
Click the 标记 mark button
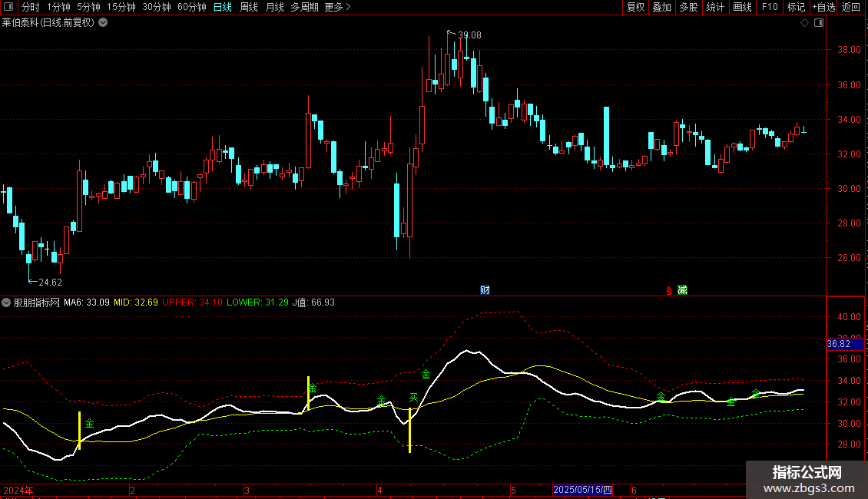coord(796,7)
